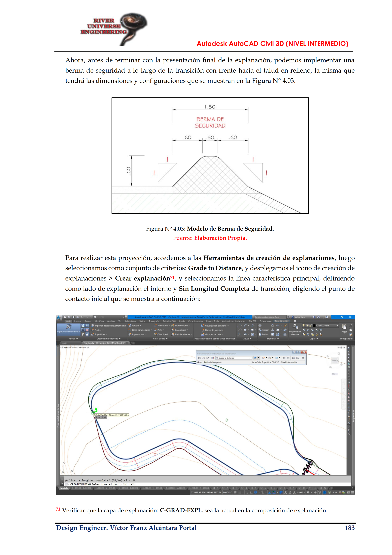Screen dimensions: 392x555
Task: Open the C-GRAD-PLTF layer dropdown
Action: (337, 326)
